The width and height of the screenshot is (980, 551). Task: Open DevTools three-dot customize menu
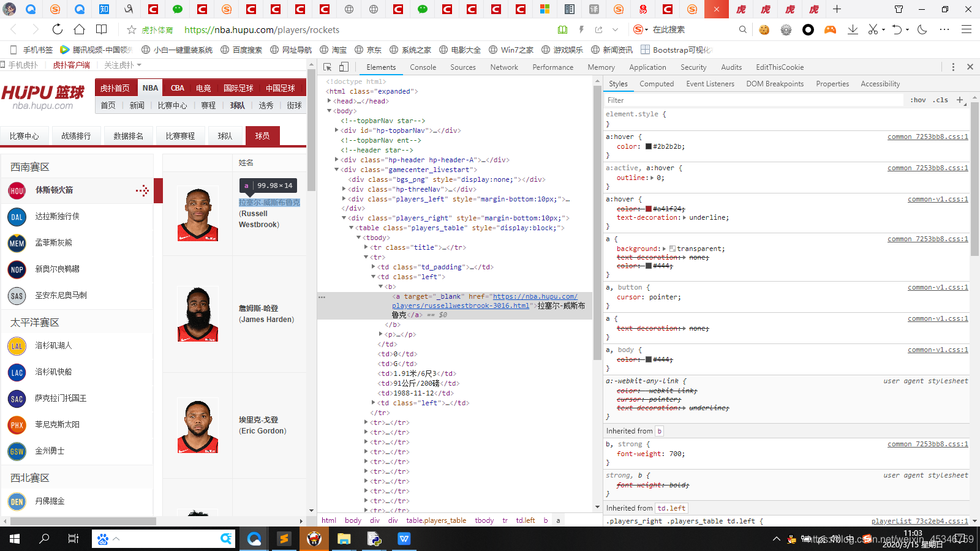point(953,67)
